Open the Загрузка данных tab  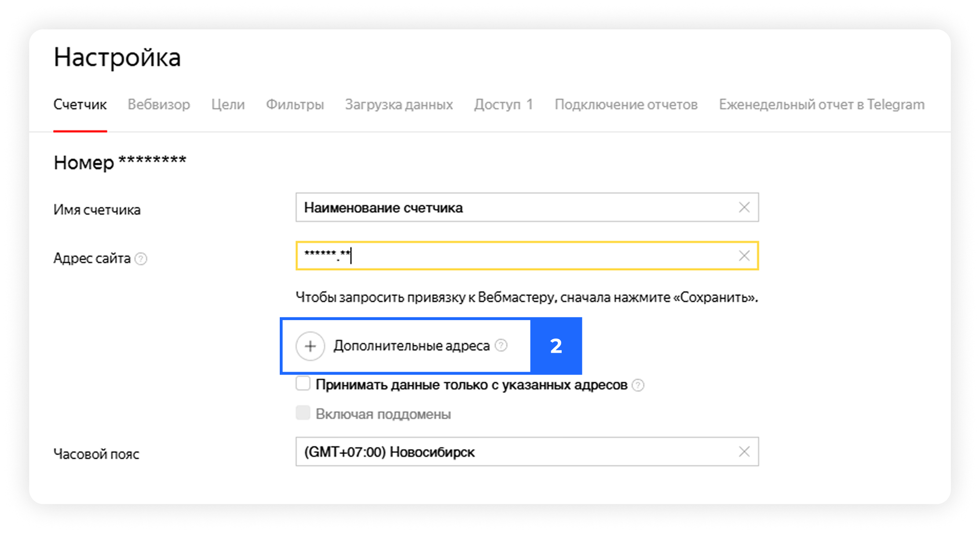coord(399,105)
